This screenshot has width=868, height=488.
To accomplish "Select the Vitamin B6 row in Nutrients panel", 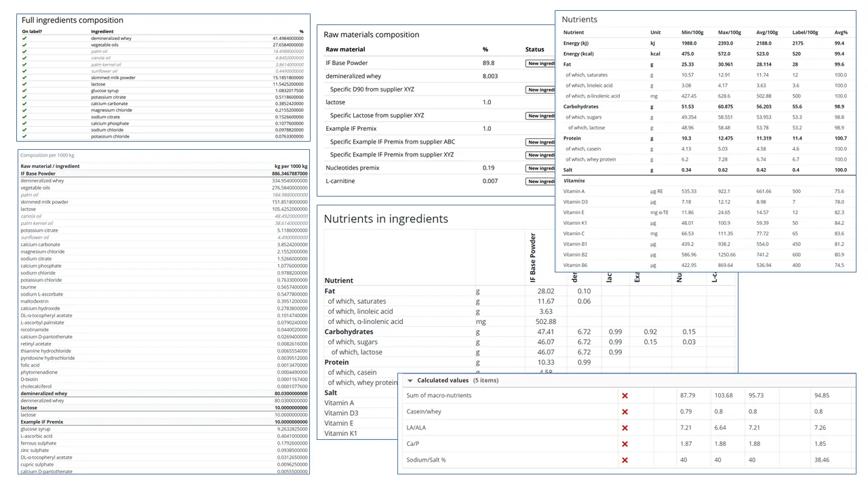I will point(705,265).
